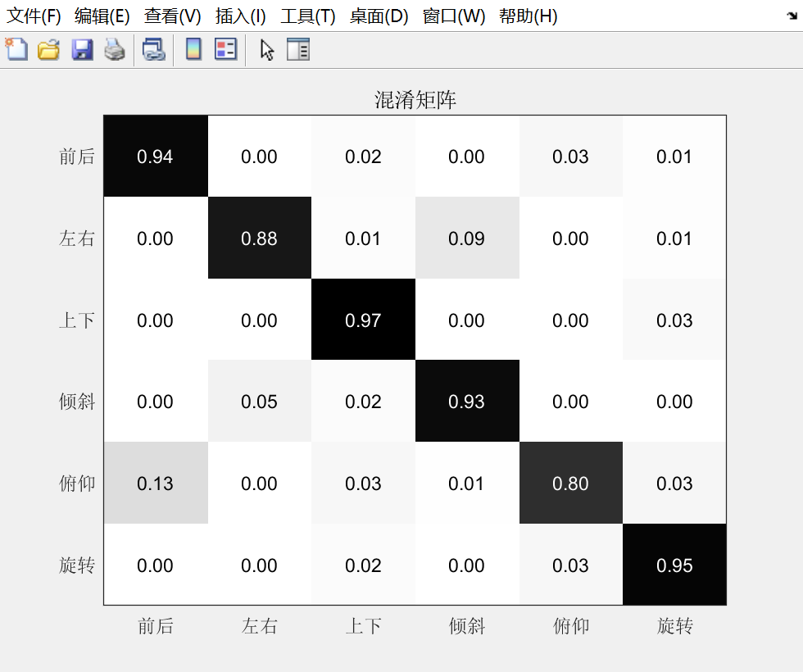Select the x-axis column label 左右
This screenshot has height=672, width=803.
[x=260, y=626]
